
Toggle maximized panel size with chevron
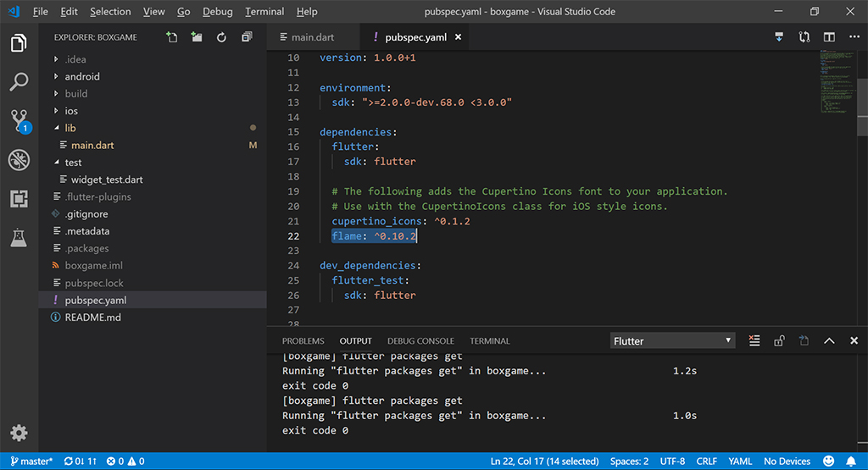coord(829,340)
